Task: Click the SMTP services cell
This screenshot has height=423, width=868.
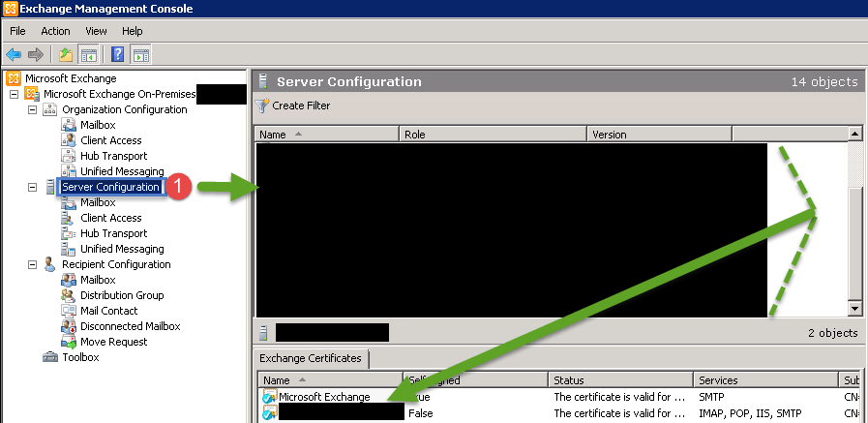Action: tap(711, 397)
